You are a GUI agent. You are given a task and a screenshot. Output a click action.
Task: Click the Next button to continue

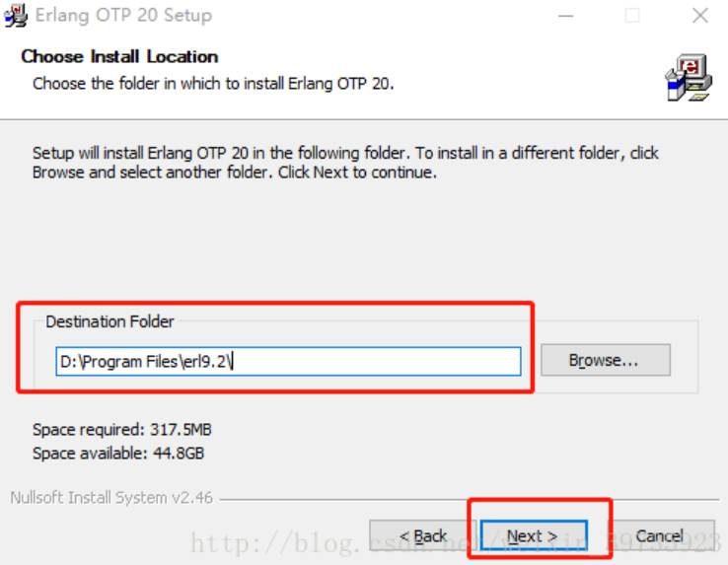click(x=533, y=535)
